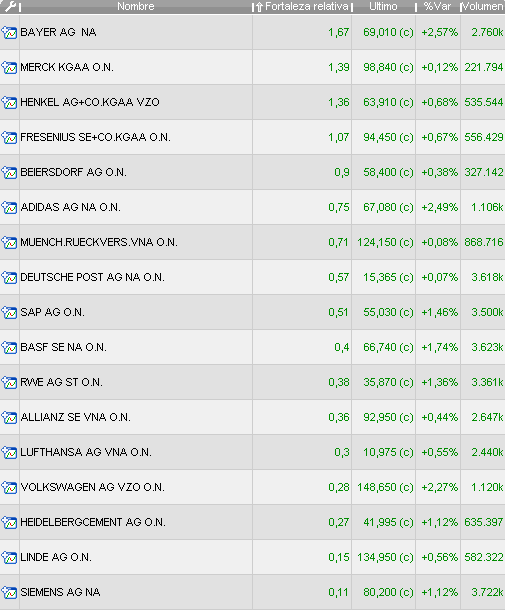This screenshot has width=505, height=610.
Task: Open chart icon for SIEMENS AG NA
Action: pyautogui.click(x=9, y=593)
